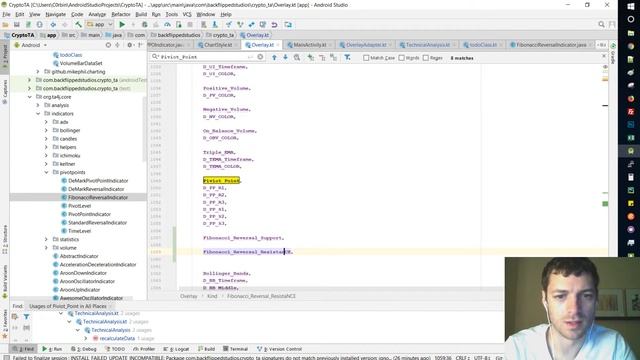
Task: Open the Refactor menu
Action: coord(121,14)
